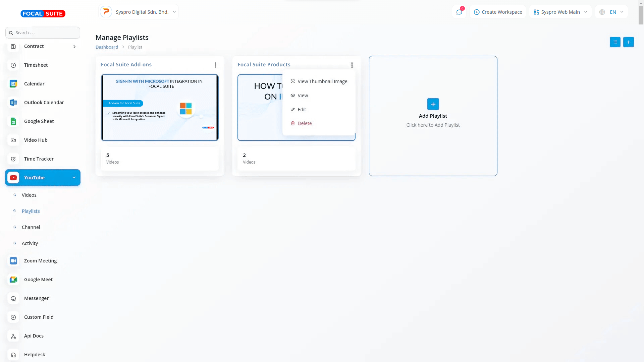The height and width of the screenshot is (362, 644).
Task: Click the Dashboard breadcrumb link
Action: (x=107, y=47)
